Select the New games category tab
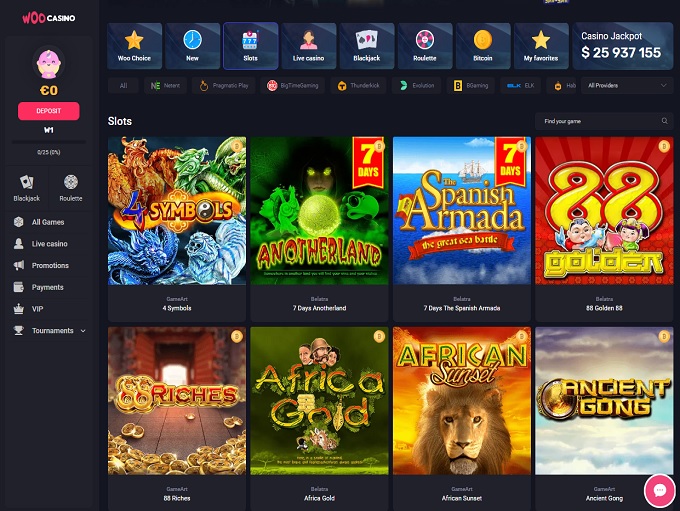The image size is (680, 511). (x=193, y=46)
